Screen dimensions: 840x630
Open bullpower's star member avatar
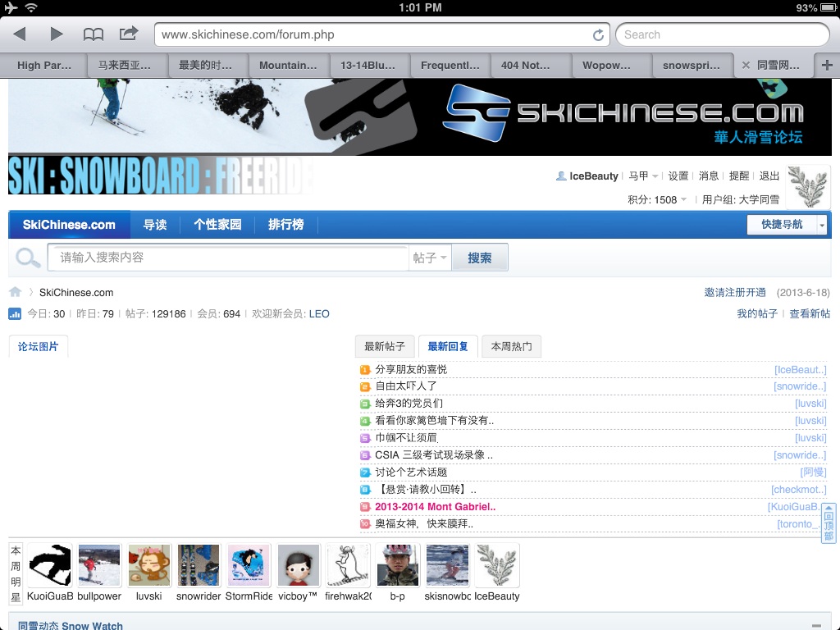(x=99, y=565)
